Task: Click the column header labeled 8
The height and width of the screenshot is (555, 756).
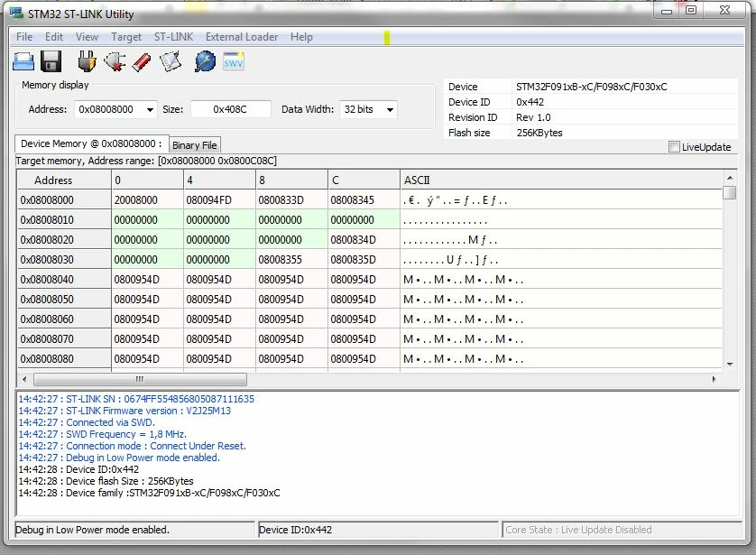Action: point(291,180)
